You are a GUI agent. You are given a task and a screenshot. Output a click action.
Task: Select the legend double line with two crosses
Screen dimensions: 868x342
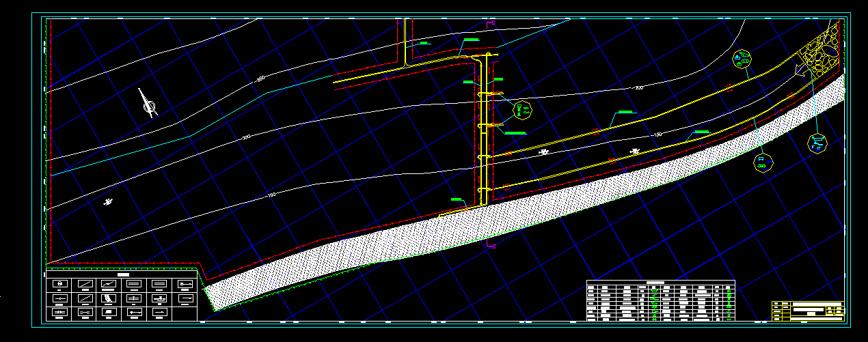60,312
